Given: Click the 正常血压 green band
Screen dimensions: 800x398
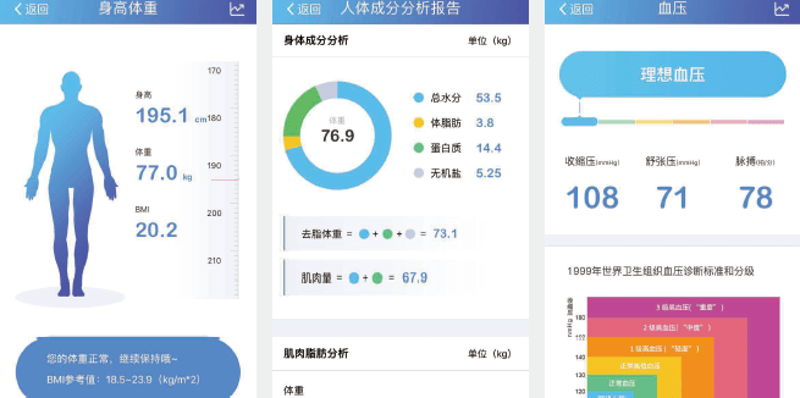Looking at the screenshot, I should tap(622, 383).
